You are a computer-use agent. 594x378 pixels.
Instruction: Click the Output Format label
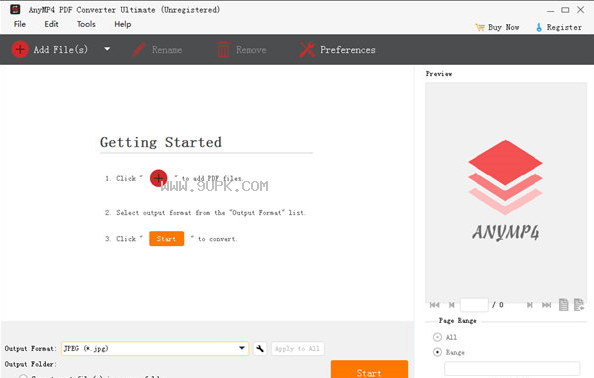pyautogui.click(x=30, y=348)
